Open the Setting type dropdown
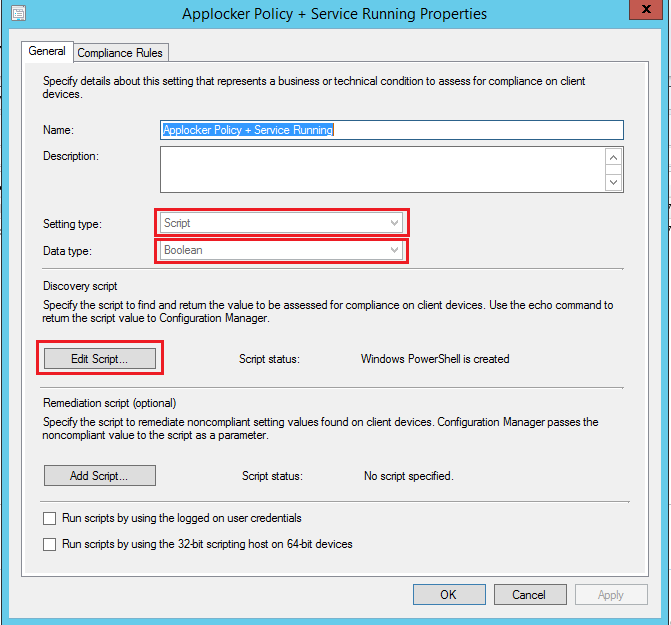671x625 pixels. (282, 223)
